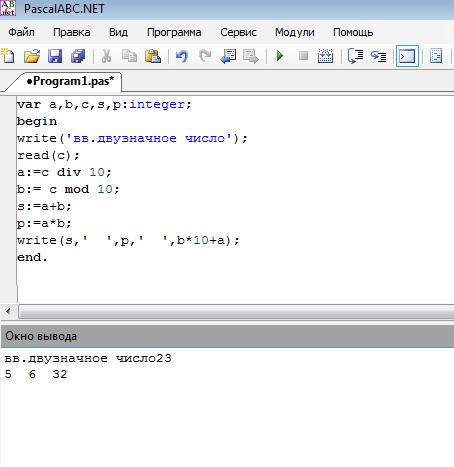Paste from clipboard with the paste icon
The height and width of the screenshot is (467, 454).
pos(153,56)
